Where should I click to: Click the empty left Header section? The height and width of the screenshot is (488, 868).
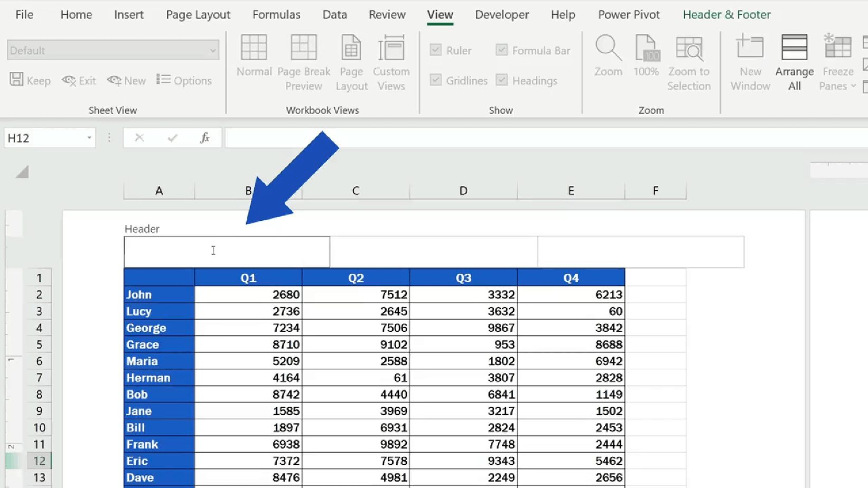[x=226, y=251]
